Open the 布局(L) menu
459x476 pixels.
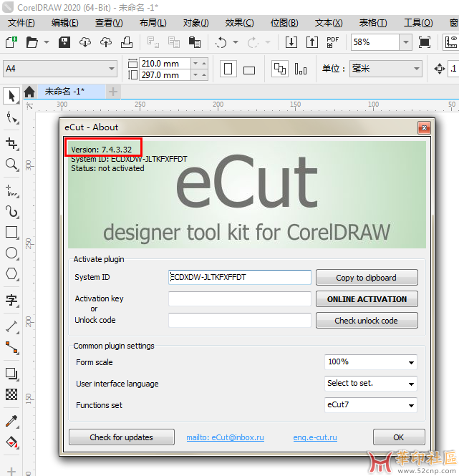click(153, 23)
